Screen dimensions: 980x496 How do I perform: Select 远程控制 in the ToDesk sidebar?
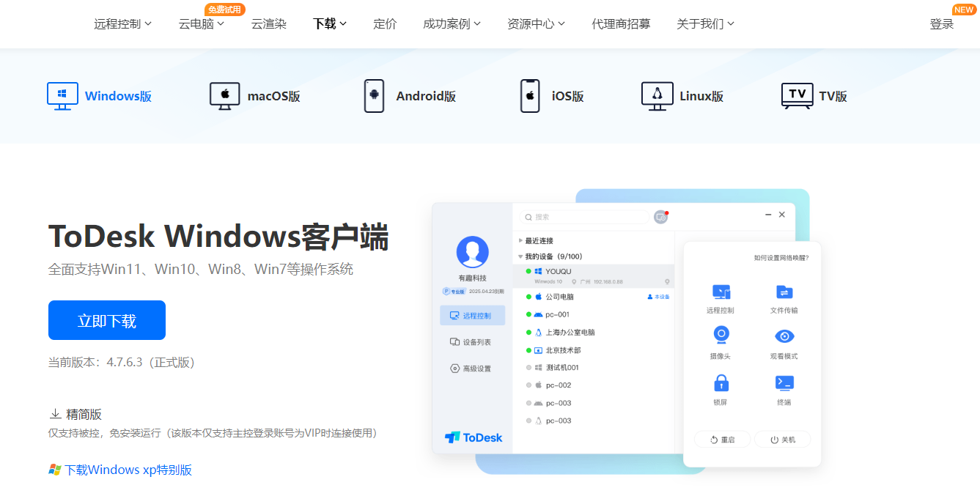[x=472, y=316]
